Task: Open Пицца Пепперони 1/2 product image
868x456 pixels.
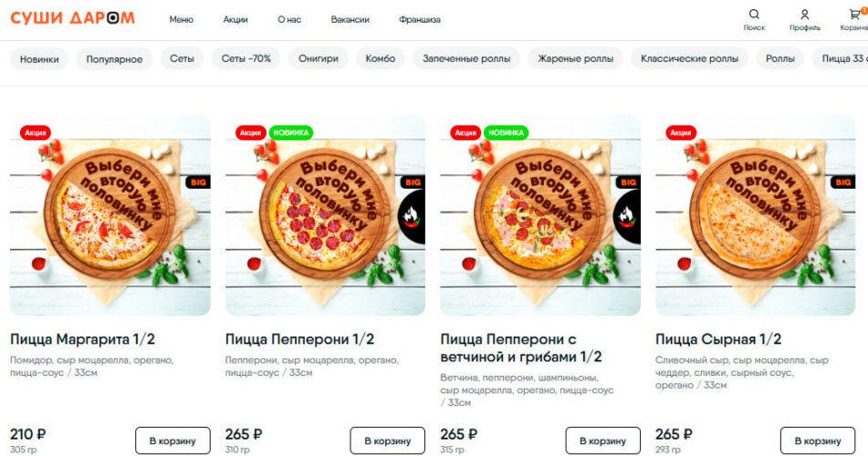Action: pyautogui.click(x=325, y=215)
